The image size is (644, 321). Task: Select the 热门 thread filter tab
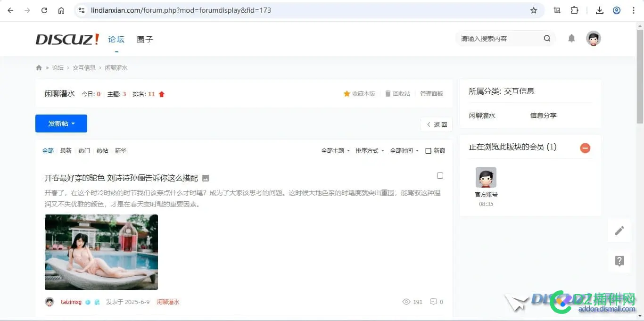coord(84,151)
